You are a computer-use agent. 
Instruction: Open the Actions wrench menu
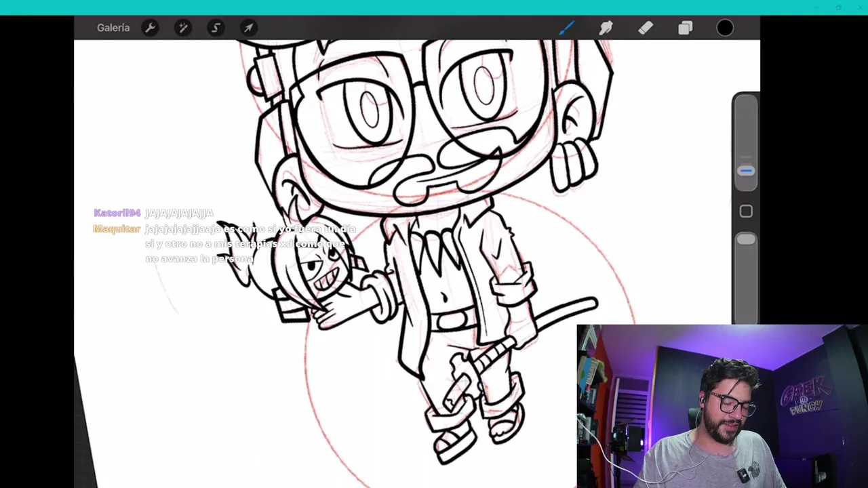click(x=150, y=28)
